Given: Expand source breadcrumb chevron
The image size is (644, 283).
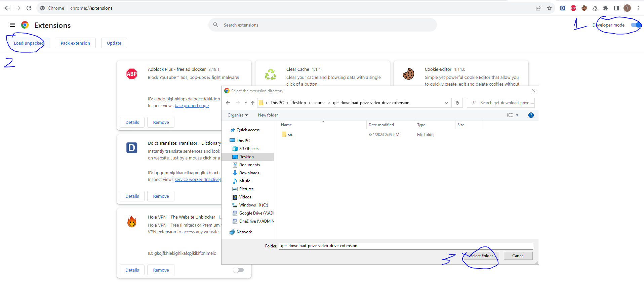Looking at the screenshot, I should tap(329, 103).
